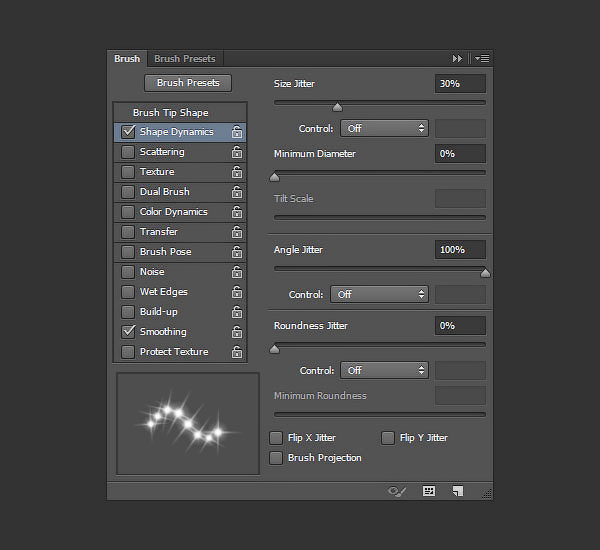
Task: Toggle the lock icon for Scattering
Action: click(x=237, y=152)
